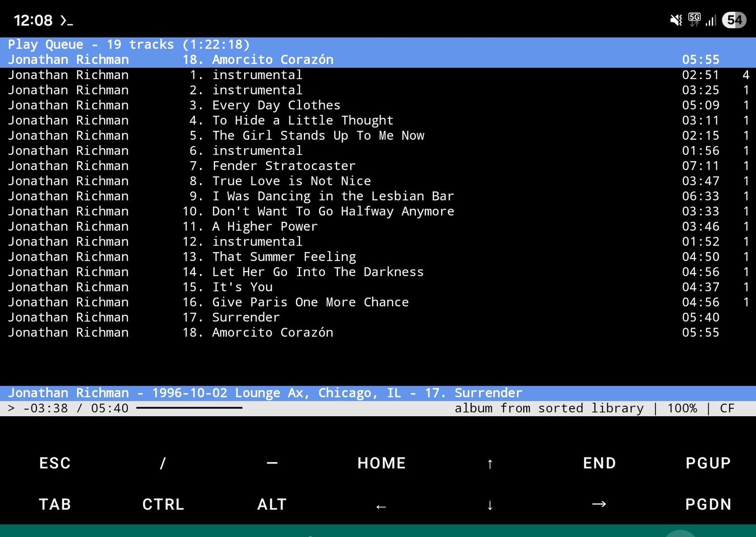Tap the PGUP key

click(x=708, y=463)
